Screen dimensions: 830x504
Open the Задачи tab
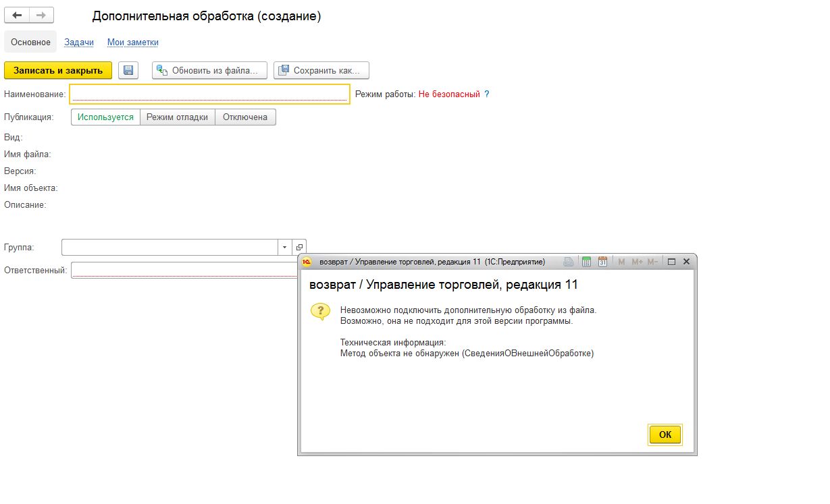pos(79,42)
